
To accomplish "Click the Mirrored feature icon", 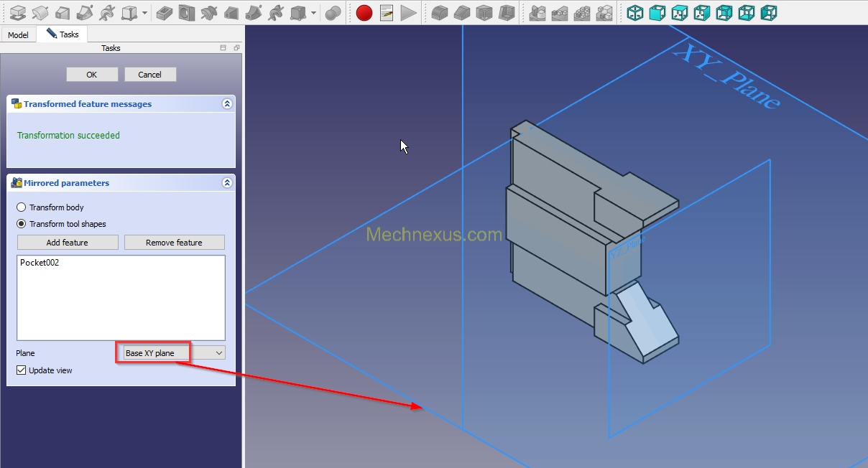I will (x=537, y=12).
